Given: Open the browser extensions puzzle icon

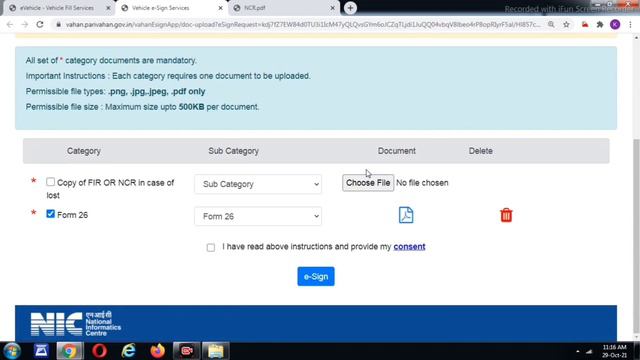Looking at the screenshot, I should 600,24.
